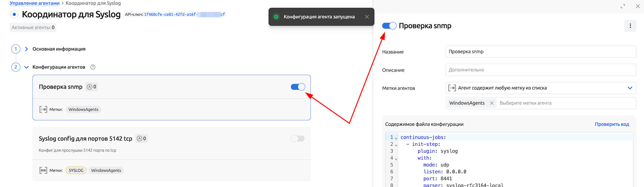This screenshot has width=644, height=187.
Task: Click the coordinator status icon beside title
Action: coord(14,14)
